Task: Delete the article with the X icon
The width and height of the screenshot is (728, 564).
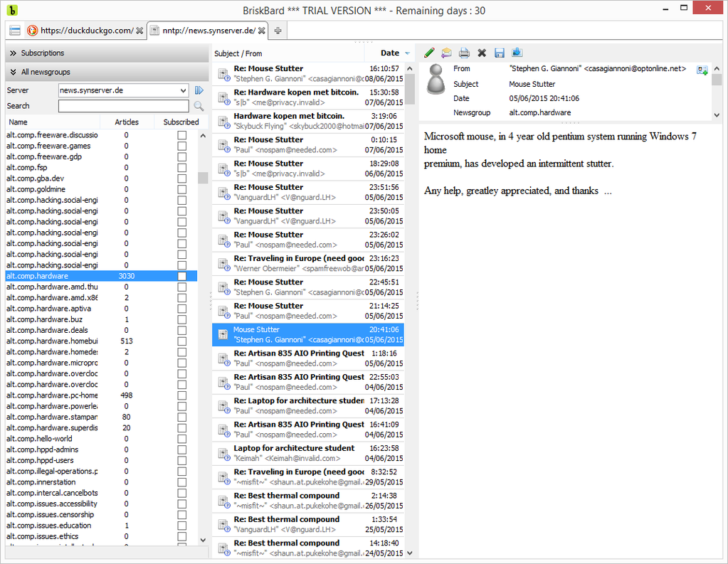Action: (x=482, y=53)
